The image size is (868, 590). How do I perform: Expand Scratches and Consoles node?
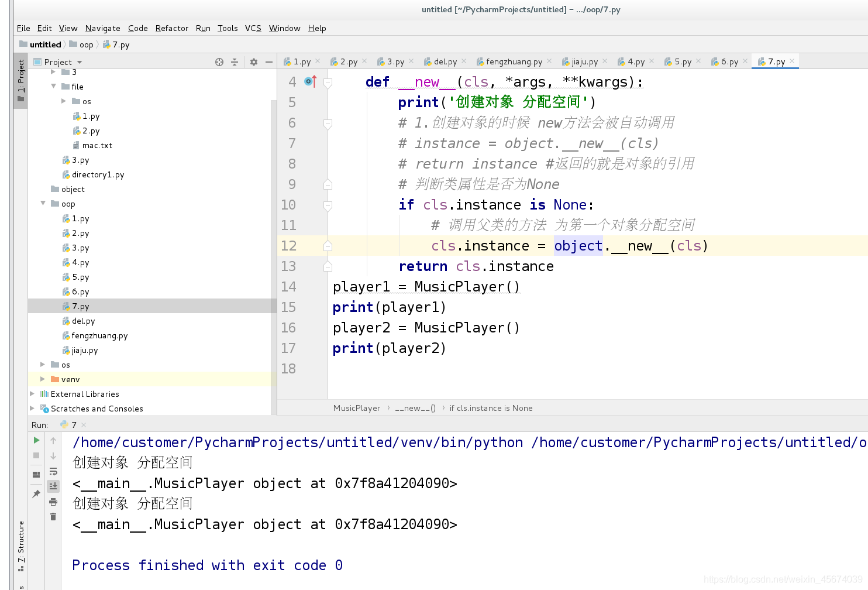point(32,409)
